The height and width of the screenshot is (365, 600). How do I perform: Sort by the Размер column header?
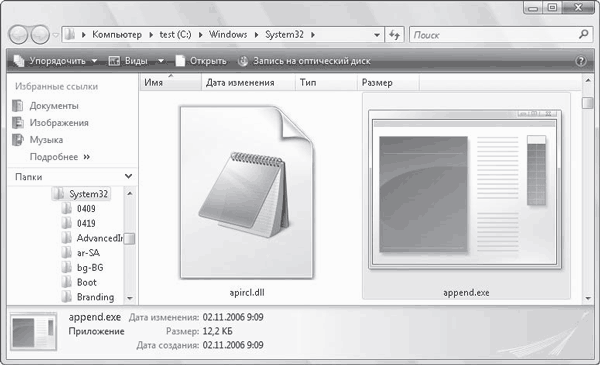point(388,82)
